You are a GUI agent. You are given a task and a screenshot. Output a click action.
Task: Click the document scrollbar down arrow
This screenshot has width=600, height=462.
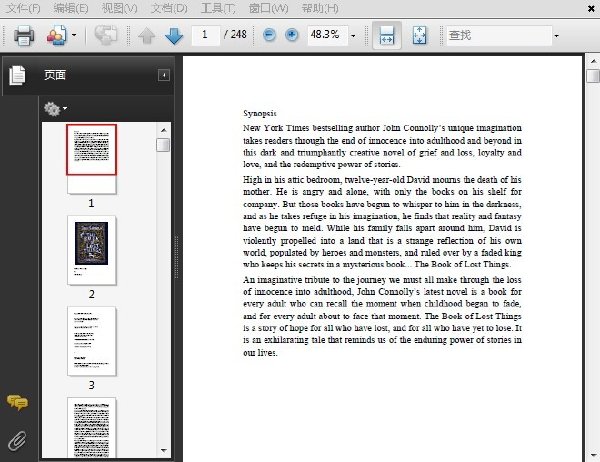point(593,455)
